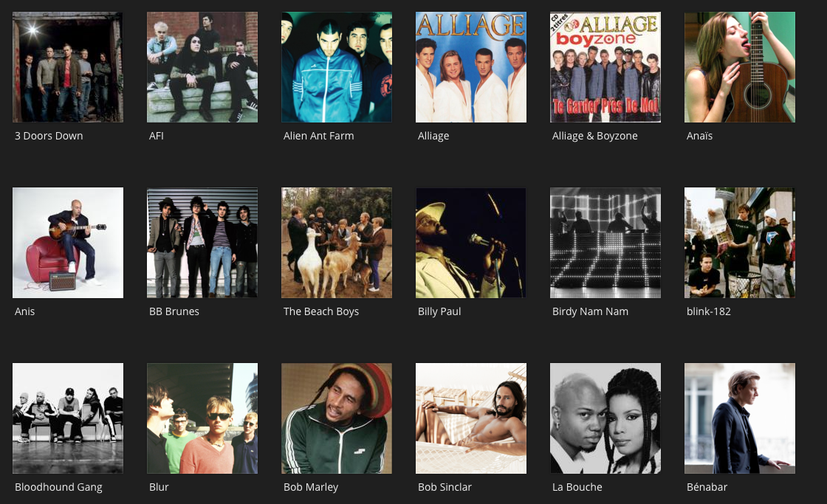Select the Anaïs artist photo
827x504 pixels.
pos(740,67)
